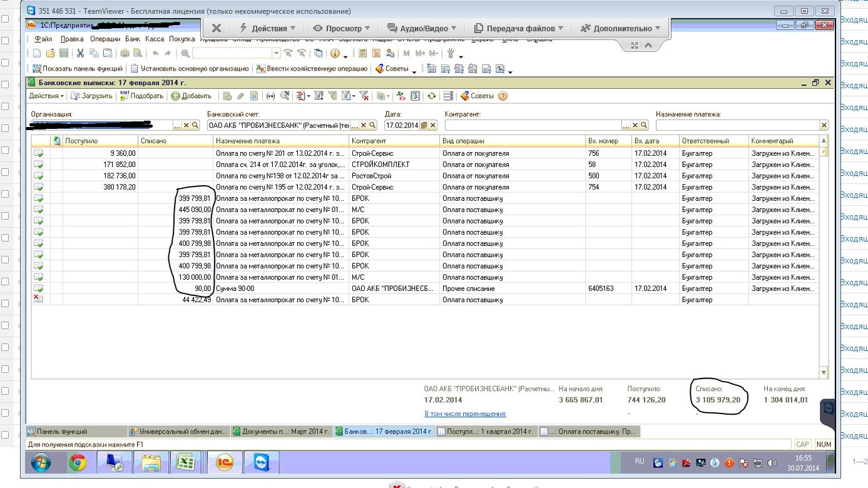This screenshot has width=868, height=488.
Task: Expand the Действия dropdown in statement toolbar
Action: click(46, 96)
